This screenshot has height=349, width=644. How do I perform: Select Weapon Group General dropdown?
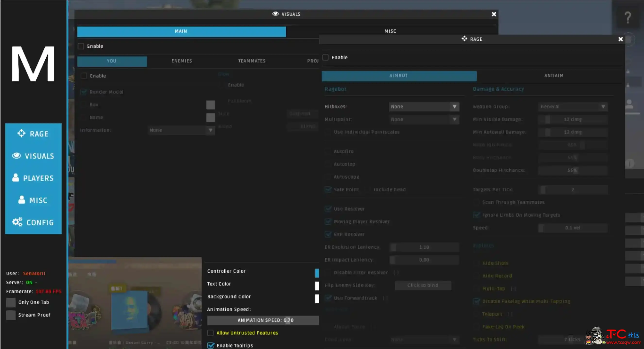click(573, 107)
